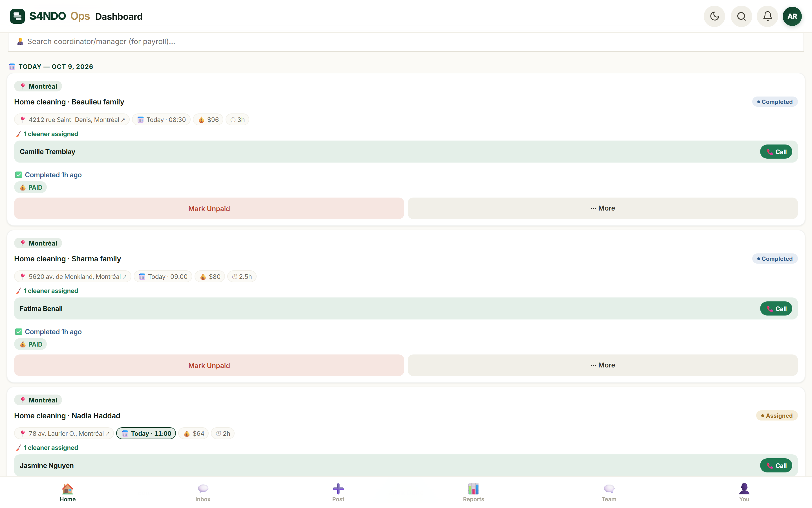812x508 pixels.
Task: Click the 2.5h duration chip
Action: [x=242, y=277]
